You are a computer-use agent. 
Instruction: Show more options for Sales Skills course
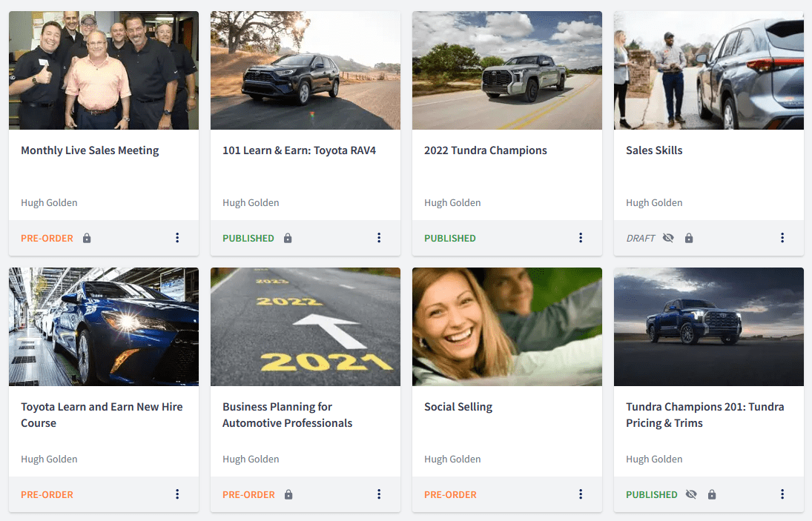tap(782, 238)
